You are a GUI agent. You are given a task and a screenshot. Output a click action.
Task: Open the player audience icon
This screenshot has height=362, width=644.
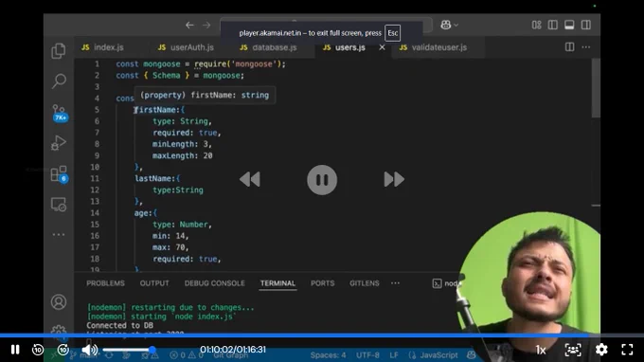pyautogui.click(x=573, y=350)
